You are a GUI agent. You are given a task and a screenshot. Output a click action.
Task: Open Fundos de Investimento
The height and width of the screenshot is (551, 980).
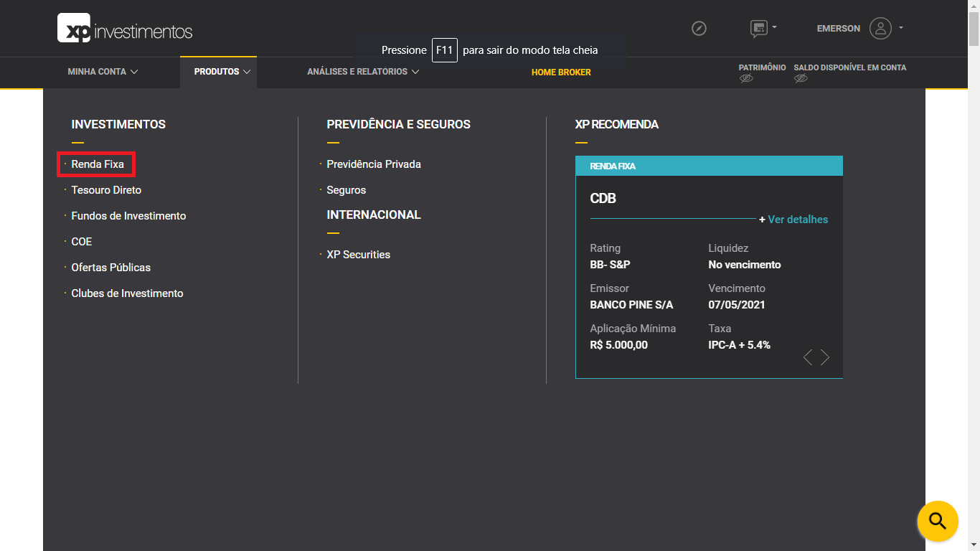coord(128,216)
